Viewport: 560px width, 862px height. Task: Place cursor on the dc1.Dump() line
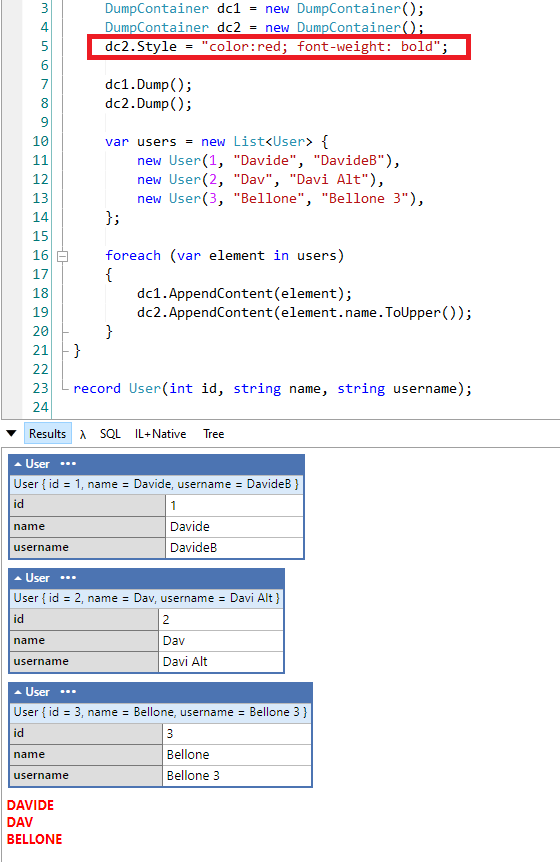tap(148, 85)
